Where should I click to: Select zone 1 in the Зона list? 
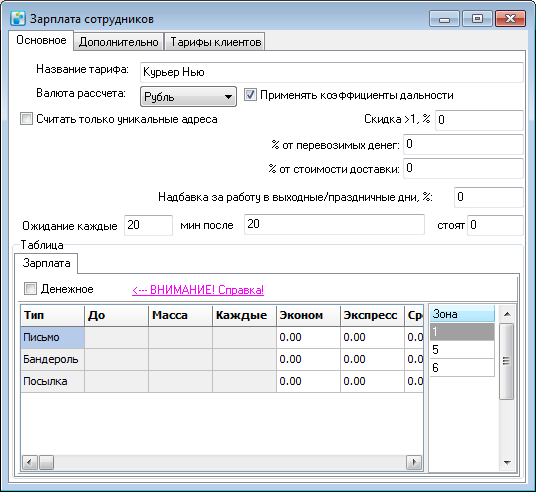pos(462,332)
